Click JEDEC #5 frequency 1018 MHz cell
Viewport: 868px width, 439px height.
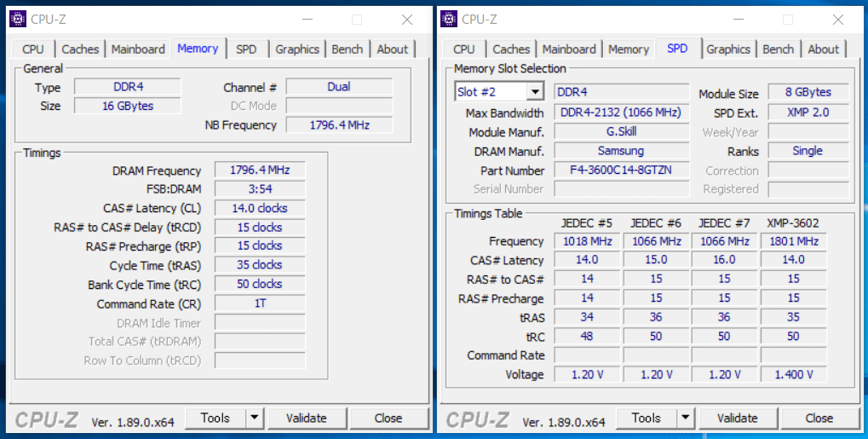587,241
